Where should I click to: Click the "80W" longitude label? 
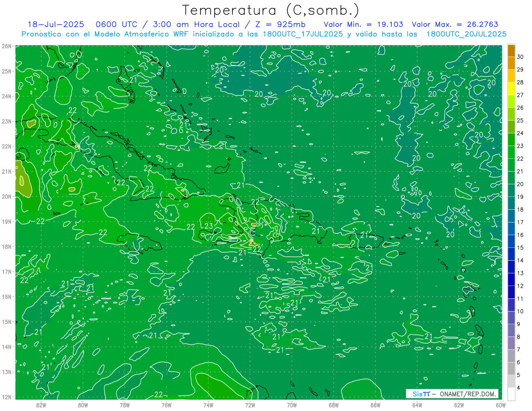point(83,405)
